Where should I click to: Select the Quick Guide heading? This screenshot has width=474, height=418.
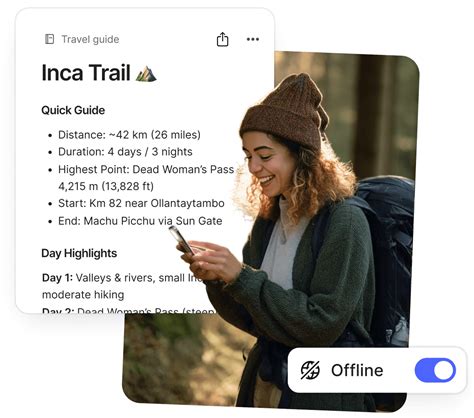73,110
